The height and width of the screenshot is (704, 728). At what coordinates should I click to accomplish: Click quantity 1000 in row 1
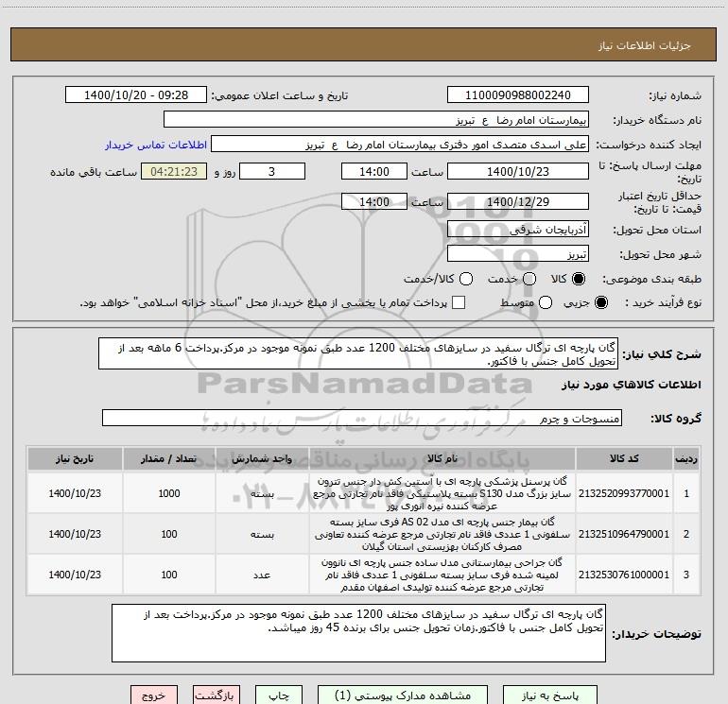[x=169, y=493]
